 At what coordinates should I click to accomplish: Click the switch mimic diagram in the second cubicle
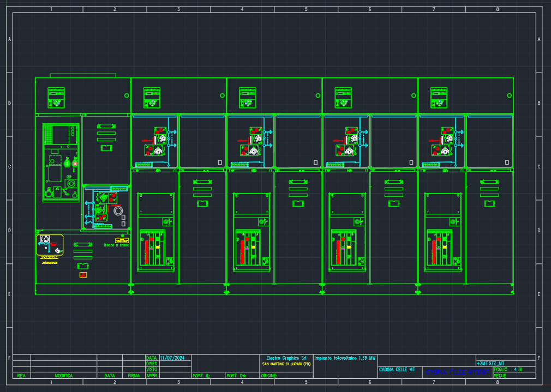(x=255, y=142)
